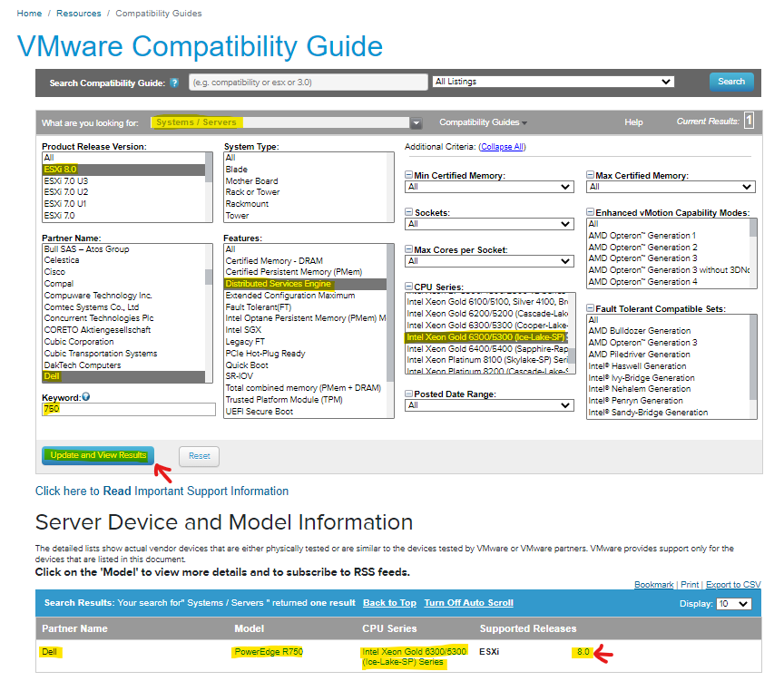Select AMD Bulldozer Generation fault tolerant set

(669, 331)
